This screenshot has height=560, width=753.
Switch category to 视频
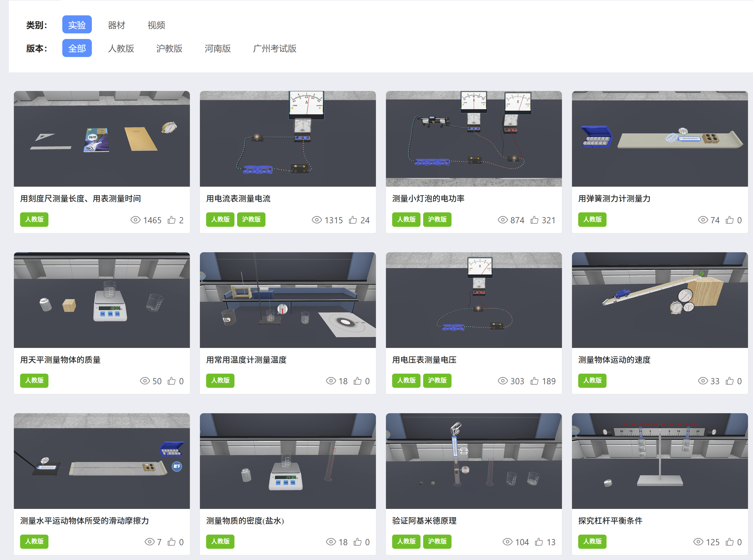click(x=156, y=25)
